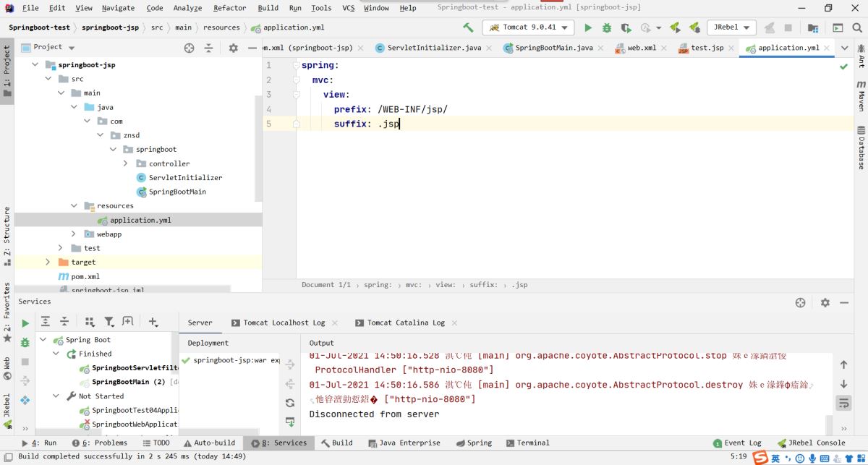Click the Run with Coverage shield icon
This screenshot has height=465, width=868.
[x=626, y=27]
